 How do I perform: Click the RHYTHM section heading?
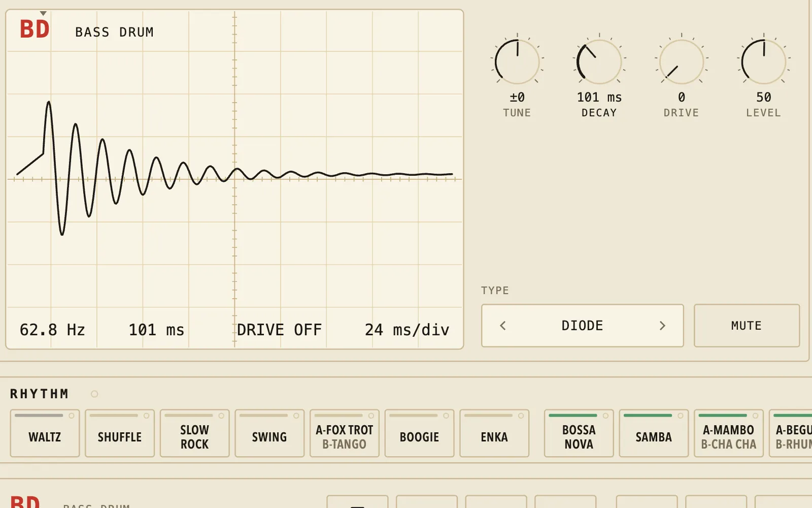point(40,394)
